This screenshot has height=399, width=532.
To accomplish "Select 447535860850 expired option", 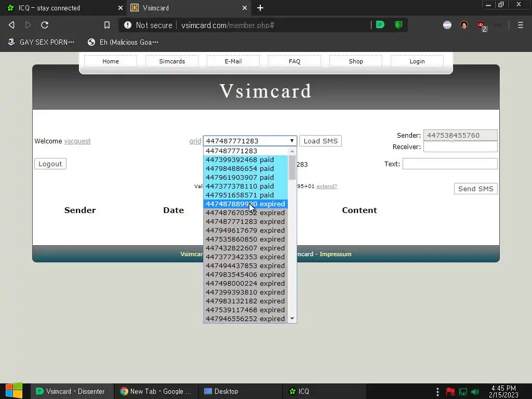I will click(246, 239).
